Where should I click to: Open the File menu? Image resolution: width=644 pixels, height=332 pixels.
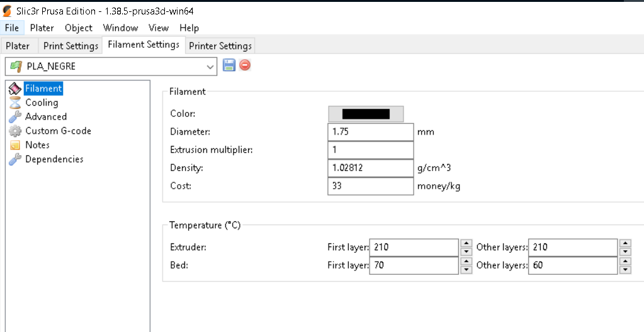pos(12,28)
